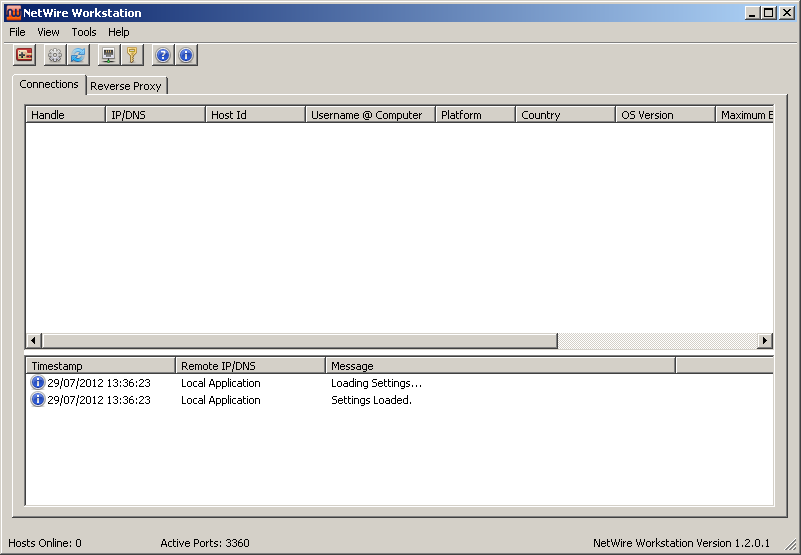Switch to the Reverse Proxy tab
Screen dimensions: 801x555
126,86
